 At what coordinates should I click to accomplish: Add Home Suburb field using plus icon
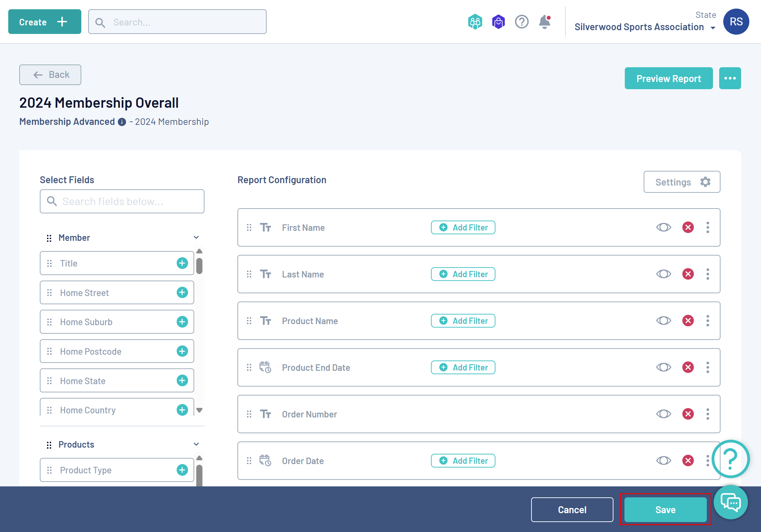click(x=182, y=322)
